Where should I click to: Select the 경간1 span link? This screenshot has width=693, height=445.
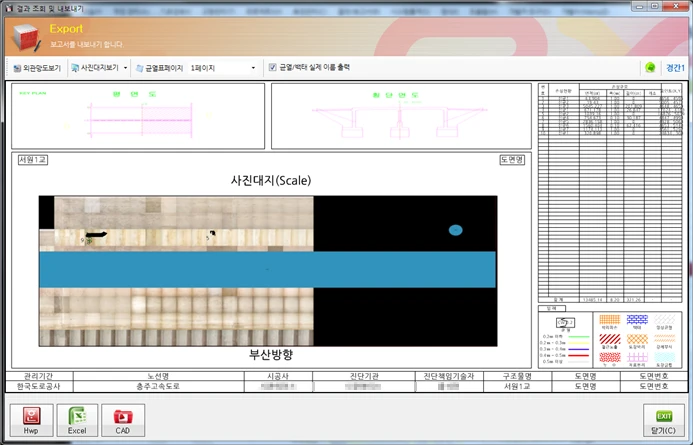click(x=675, y=68)
